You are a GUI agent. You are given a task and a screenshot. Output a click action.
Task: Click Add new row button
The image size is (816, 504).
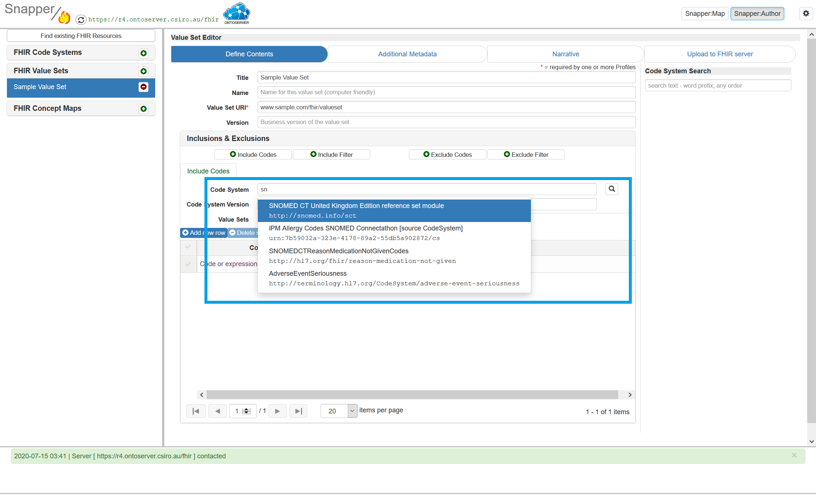tap(204, 233)
